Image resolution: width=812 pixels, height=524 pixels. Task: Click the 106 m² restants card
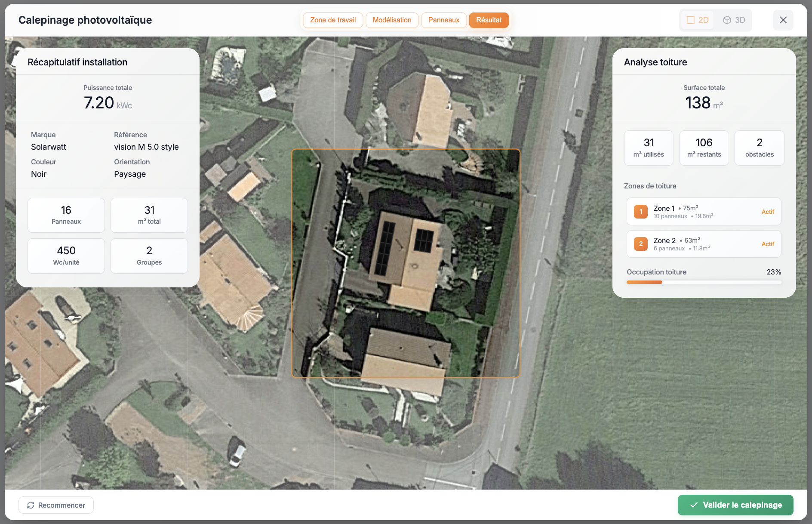tap(704, 148)
